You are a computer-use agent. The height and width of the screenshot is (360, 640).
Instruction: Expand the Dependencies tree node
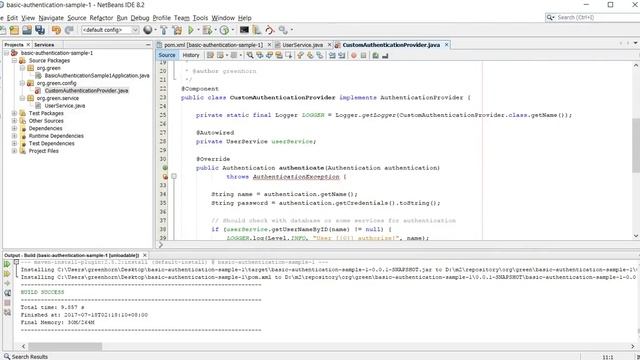click(14, 128)
